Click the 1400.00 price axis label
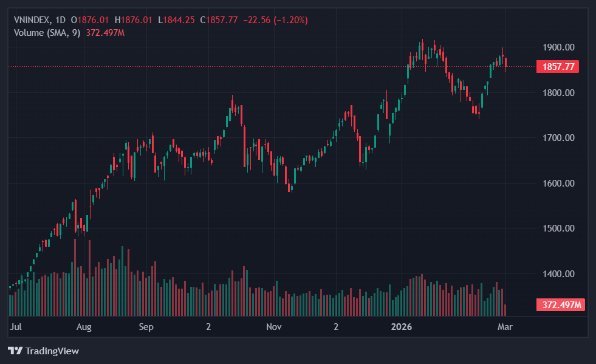This screenshot has height=364, width=596. pos(558,274)
